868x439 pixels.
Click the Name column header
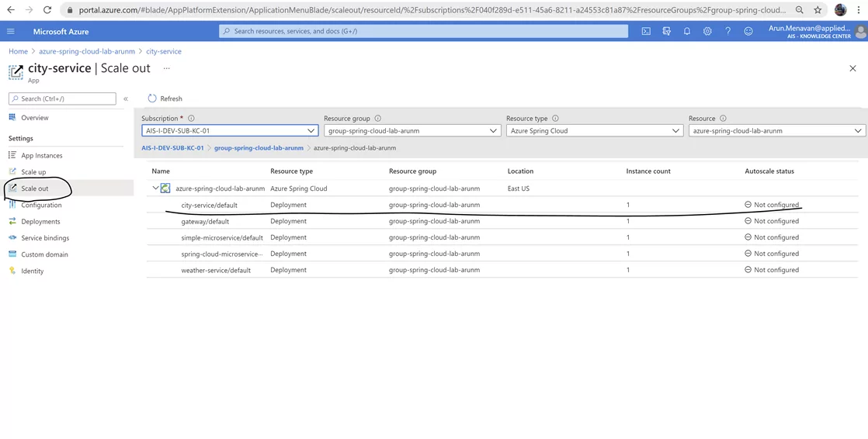coord(161,171)
